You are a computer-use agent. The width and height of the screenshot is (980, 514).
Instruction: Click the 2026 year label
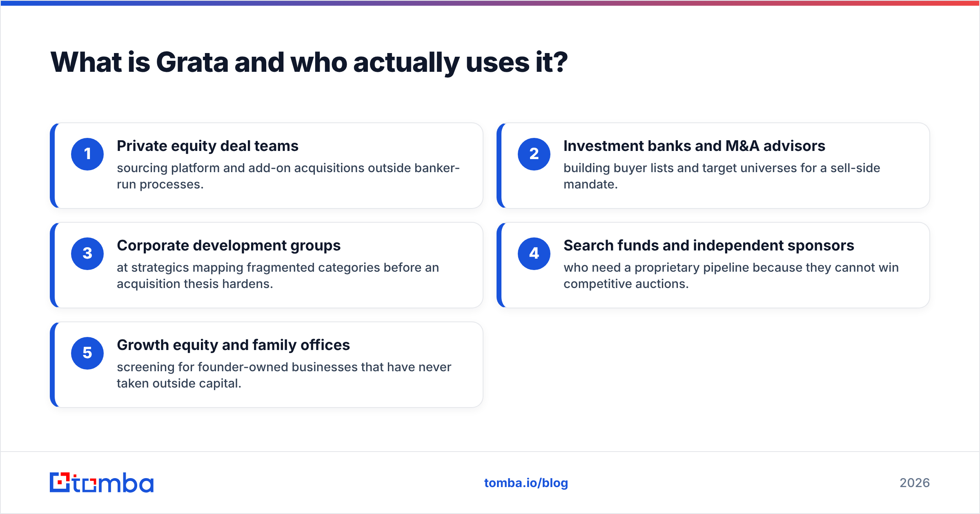[x=915, y=483]
